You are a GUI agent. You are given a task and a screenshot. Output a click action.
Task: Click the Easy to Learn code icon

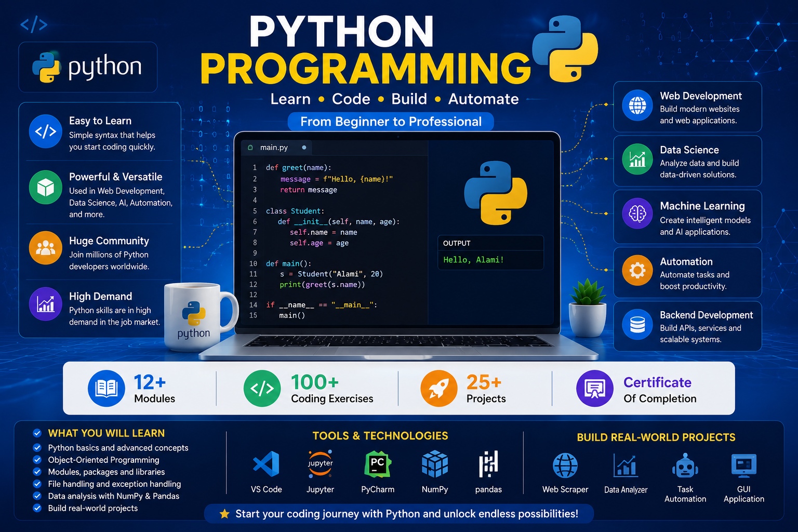[46, 131]
